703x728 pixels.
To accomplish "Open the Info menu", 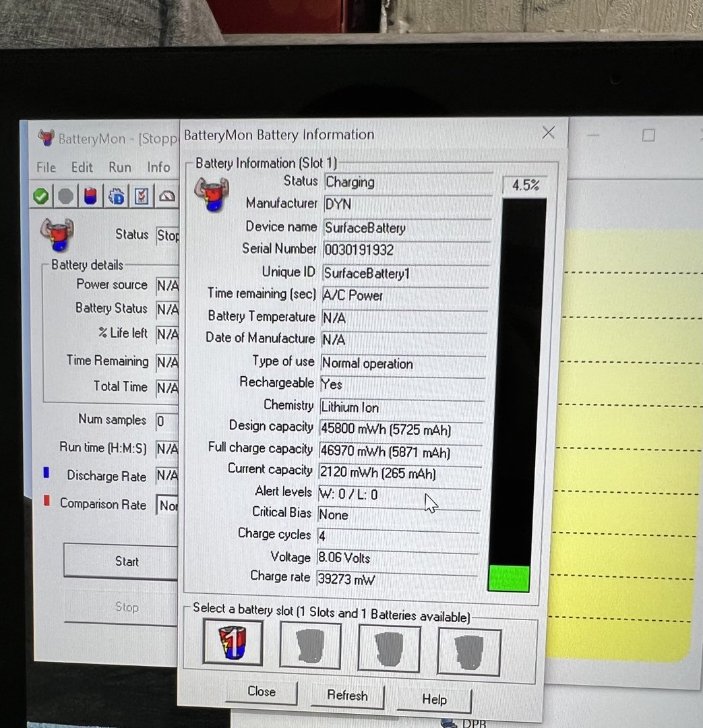I will pyautogui.click(x=158, y=167).
